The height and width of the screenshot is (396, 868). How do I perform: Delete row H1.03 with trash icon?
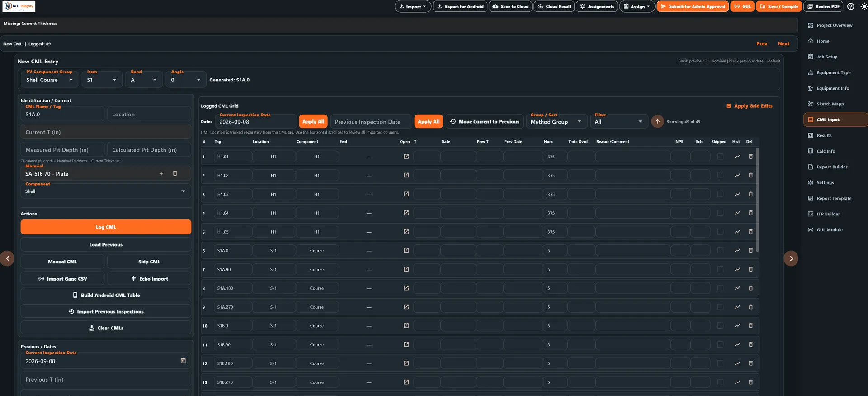(x=751, y=194)
